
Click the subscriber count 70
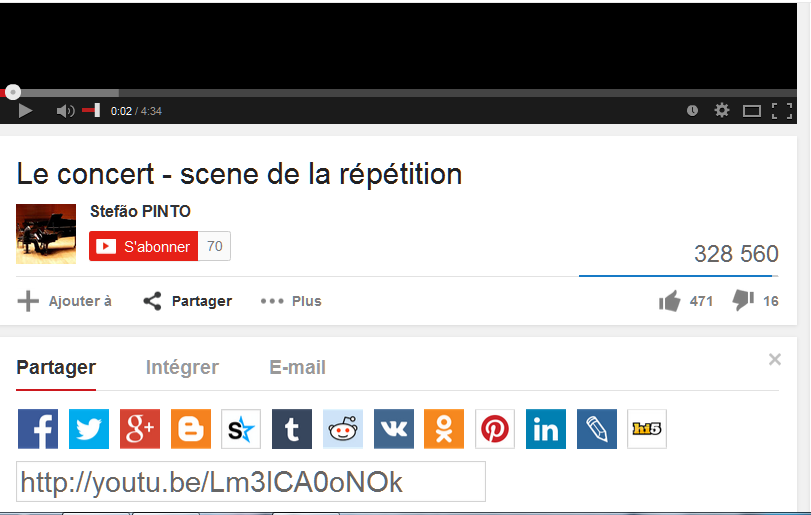[x=215, y=246]
